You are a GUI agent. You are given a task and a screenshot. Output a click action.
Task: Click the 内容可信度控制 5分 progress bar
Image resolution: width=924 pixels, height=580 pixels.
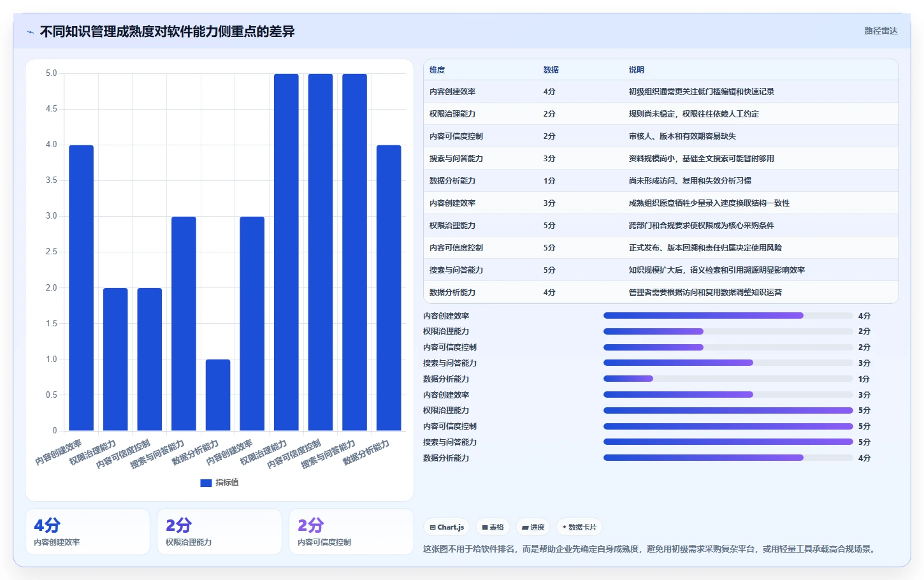728,426
